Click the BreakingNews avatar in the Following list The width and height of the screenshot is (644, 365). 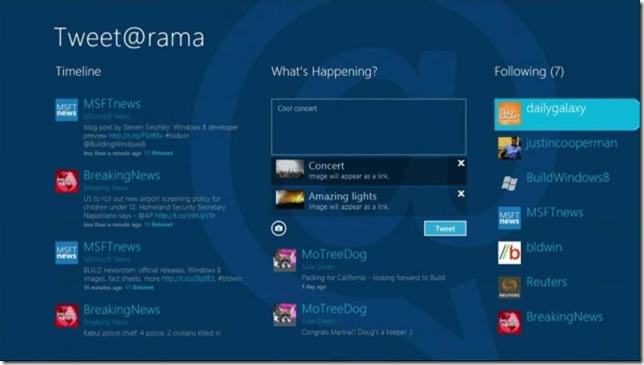(509, 322)
